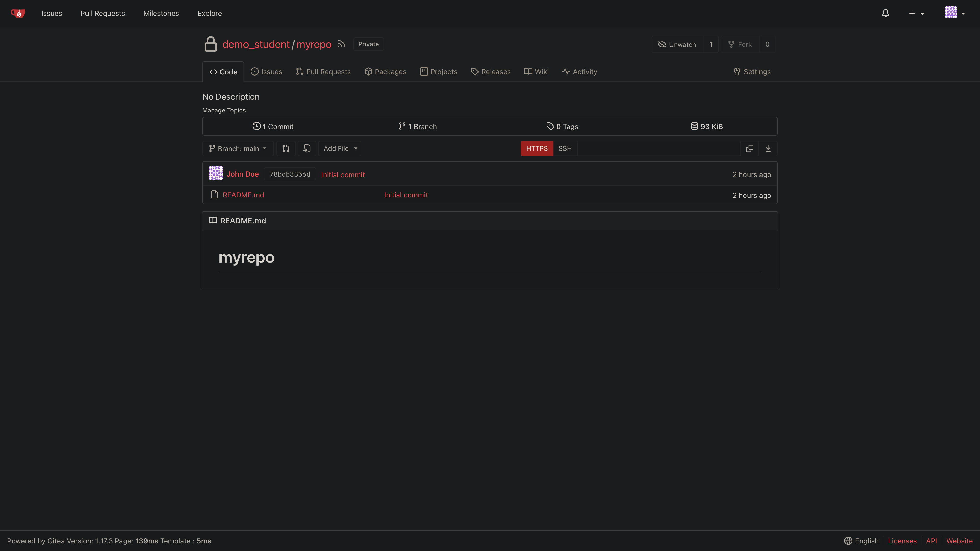The image size is (980, 551).
Task: Select the HTTPS clone option
Action: point(536,148)
